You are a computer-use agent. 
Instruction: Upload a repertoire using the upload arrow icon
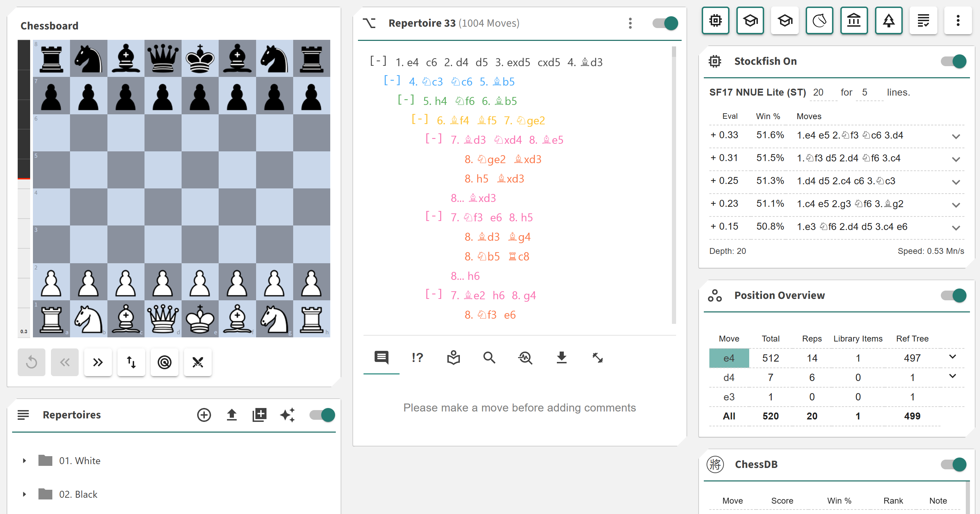[x=232, y=415]
